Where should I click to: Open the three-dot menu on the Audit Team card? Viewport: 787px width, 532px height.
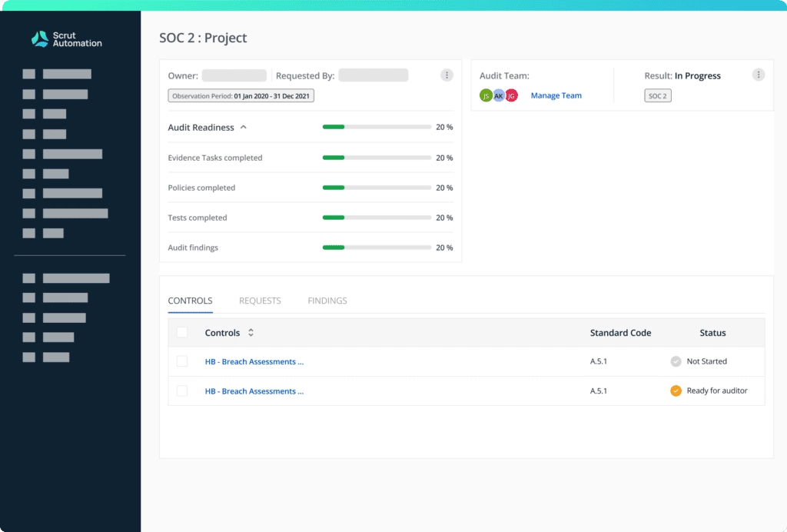tap(759, 75)
